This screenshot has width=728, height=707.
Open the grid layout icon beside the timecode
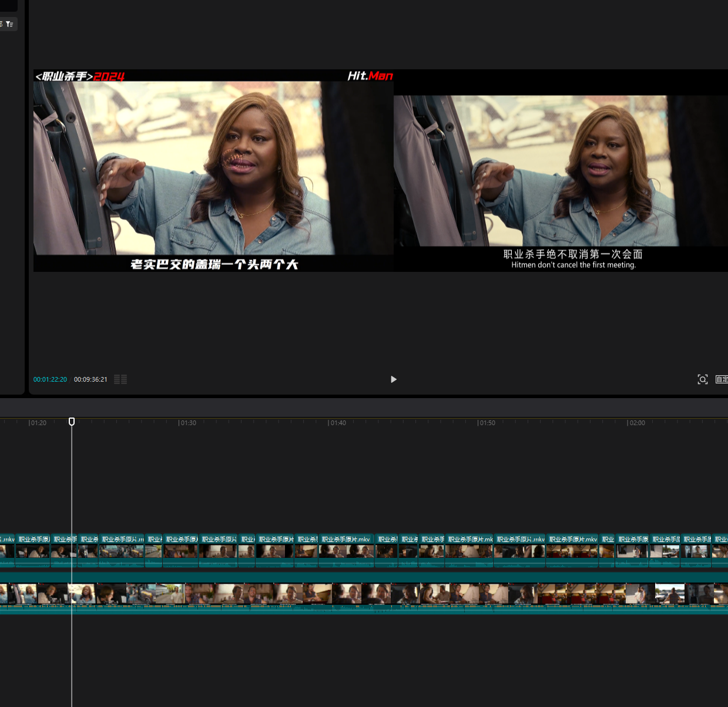click(x=120, y=379)
